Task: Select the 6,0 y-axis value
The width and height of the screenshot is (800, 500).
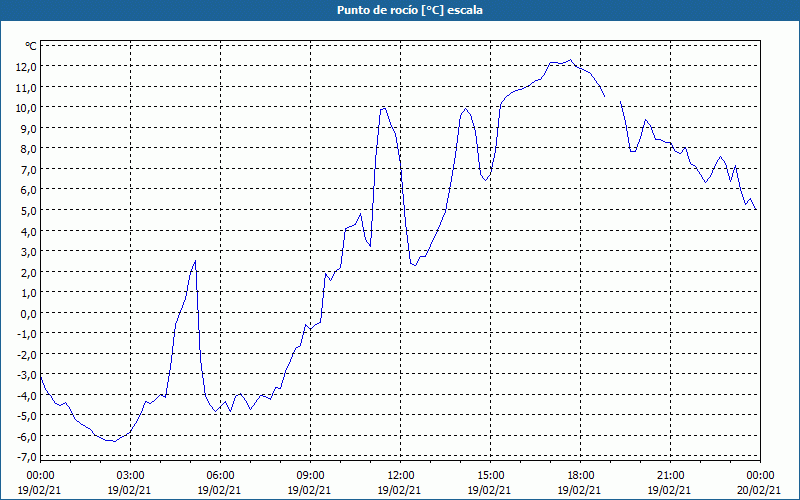Action: pos(29,190)
